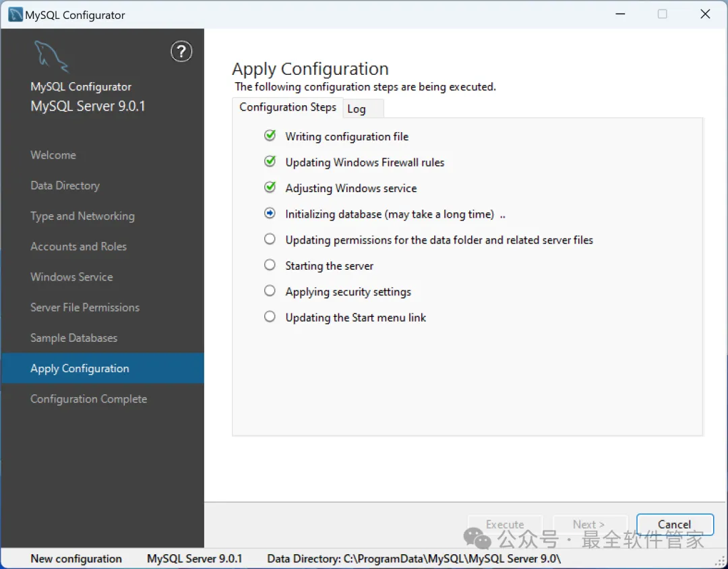The height and width of the screenshot is (569, 728).
Task: Click 'Starting the server' step text
Action: coord(329,266)
